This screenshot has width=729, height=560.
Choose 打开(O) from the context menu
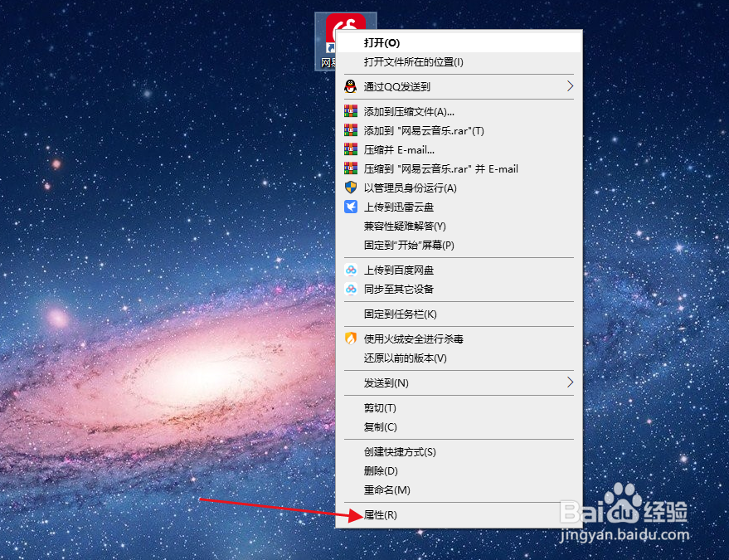[x=459, y=43]
